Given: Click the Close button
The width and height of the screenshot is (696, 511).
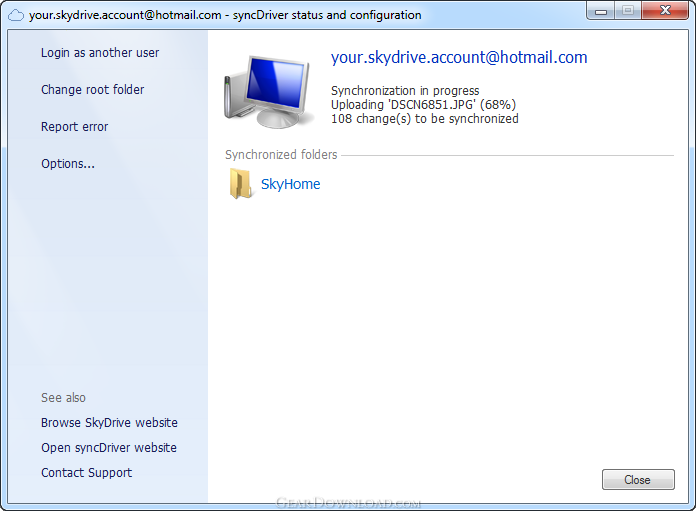Looking at the screenshot, I should click(638, 479).
